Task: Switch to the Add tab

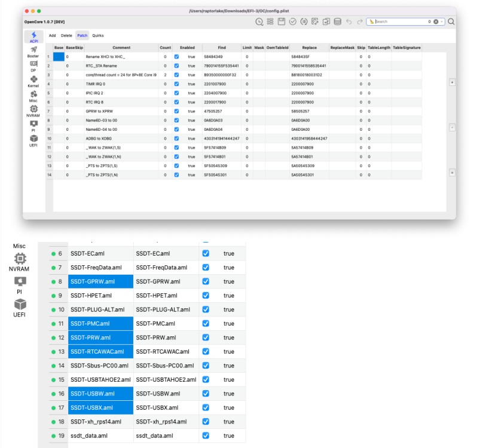Action: [52, 35]
